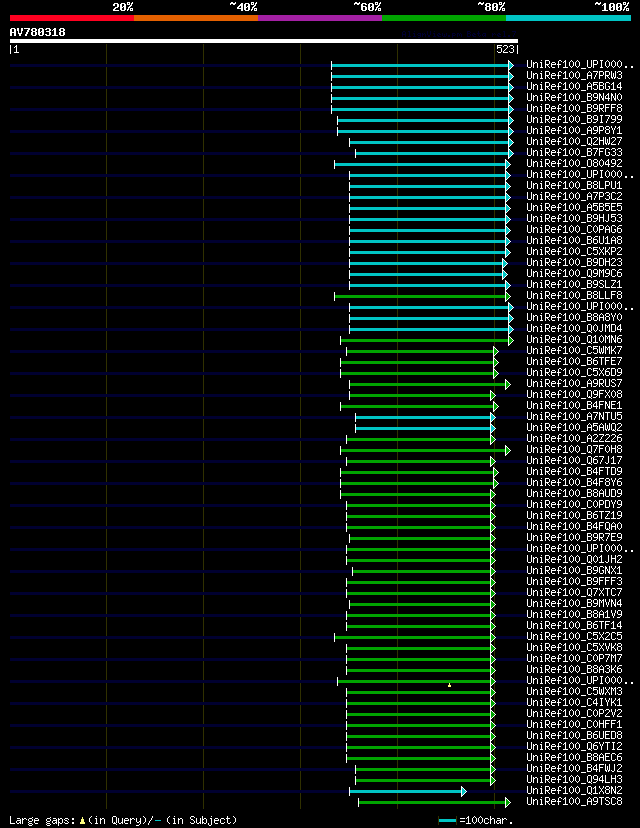Screen dimensions: 640x828
Task: Select the UniRef100_B6TF14 label
Action: [x=574, y=626]
